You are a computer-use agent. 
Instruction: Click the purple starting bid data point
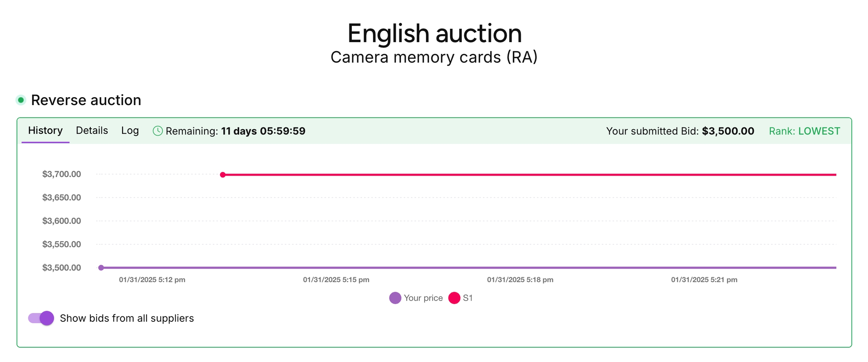click(101, 268)
